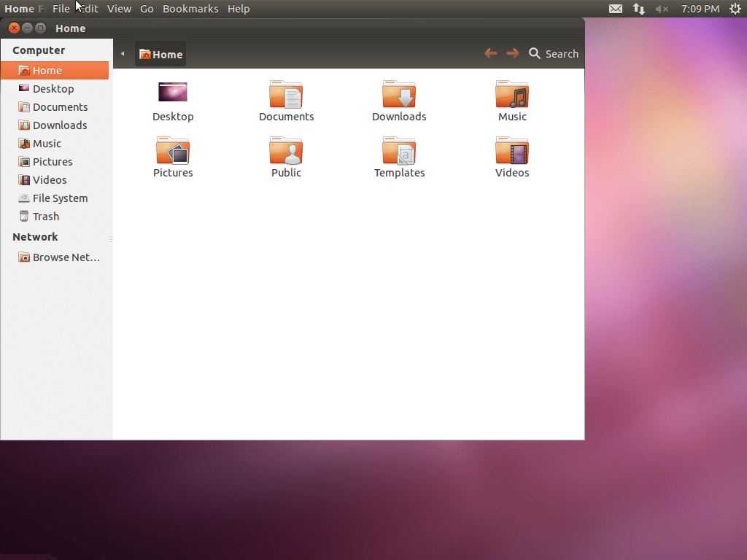Click the Search button
The width and height of the screenshot is (747, 560).
[x=554, y=54]
